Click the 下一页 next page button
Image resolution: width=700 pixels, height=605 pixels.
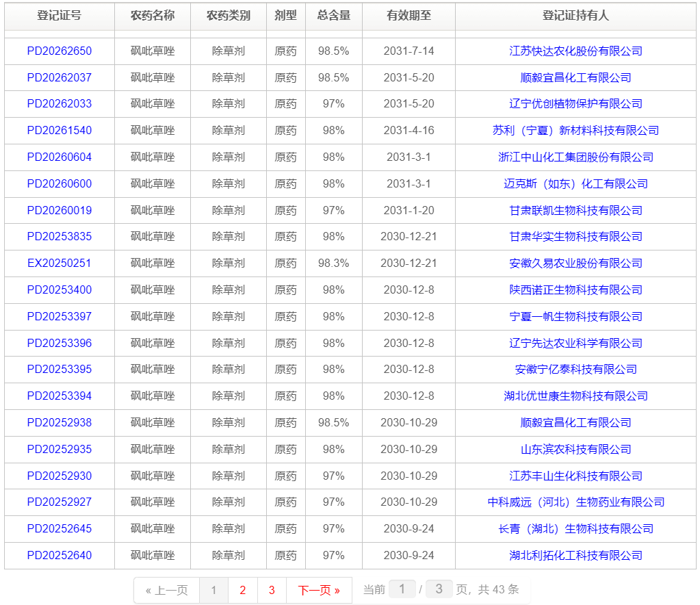click(x=319, y=590)
